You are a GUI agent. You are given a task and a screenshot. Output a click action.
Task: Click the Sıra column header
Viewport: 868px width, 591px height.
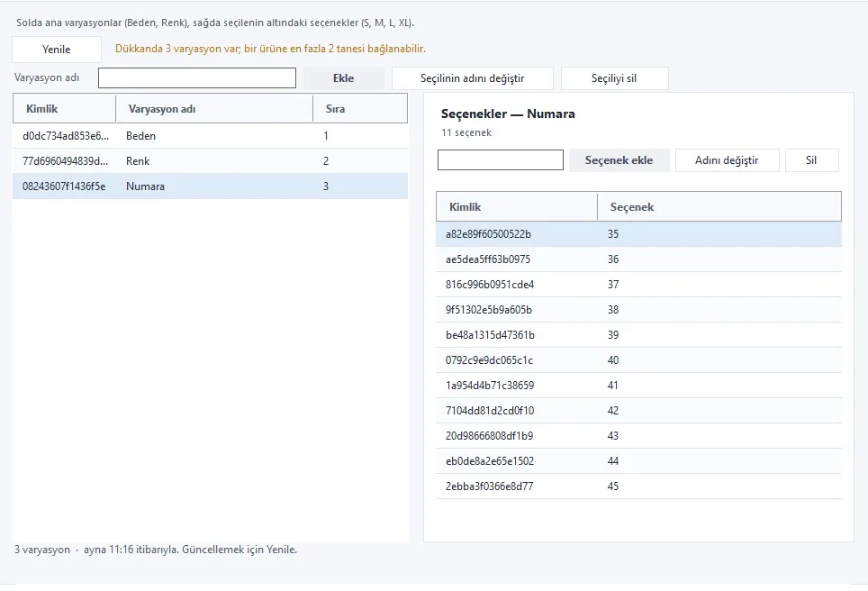360,109
